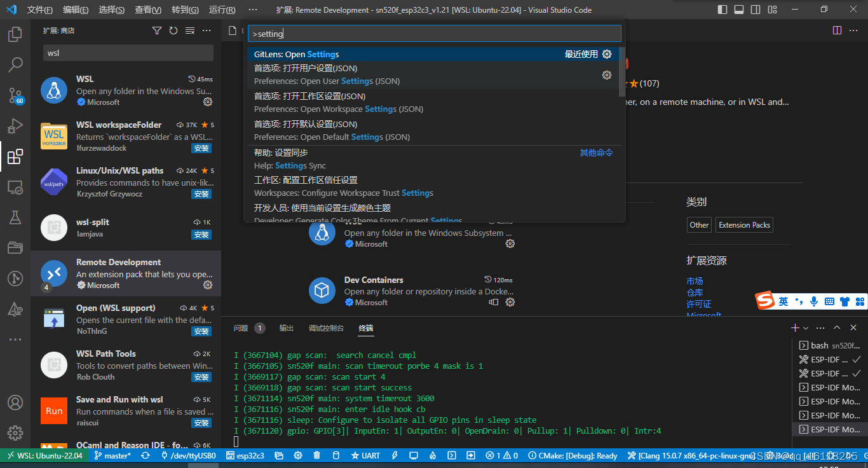This screenshot has height=468, width=868.
Task: Switch to the 输出 panel tab
Action: (287, 328)
